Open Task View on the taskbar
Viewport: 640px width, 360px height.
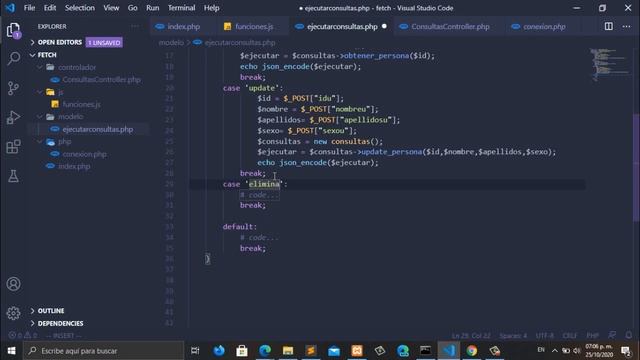point(195,351)
